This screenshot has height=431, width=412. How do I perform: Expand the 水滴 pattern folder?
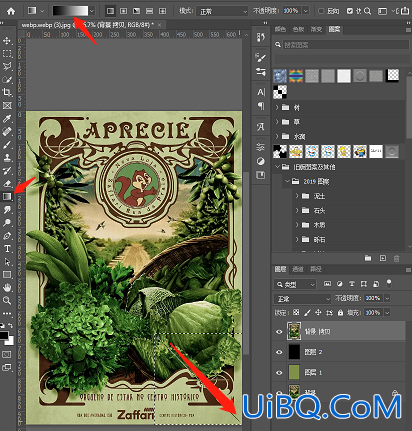click(x=277, y=136)
